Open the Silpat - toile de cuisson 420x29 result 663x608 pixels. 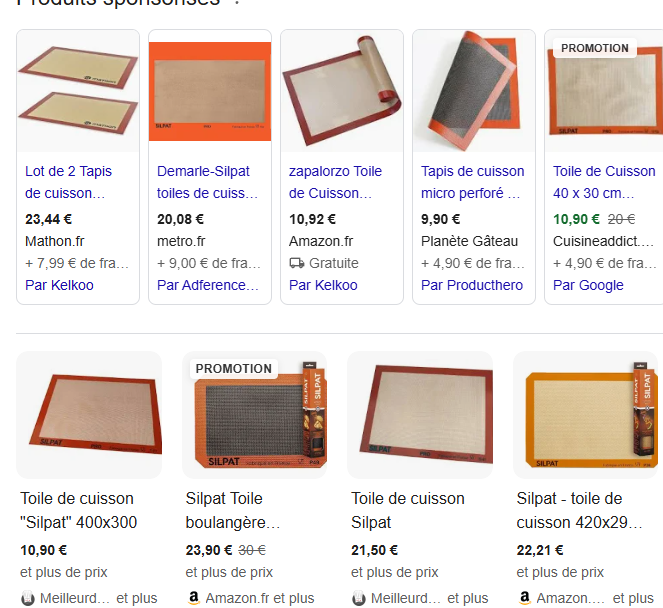click(x=579, y=510)
